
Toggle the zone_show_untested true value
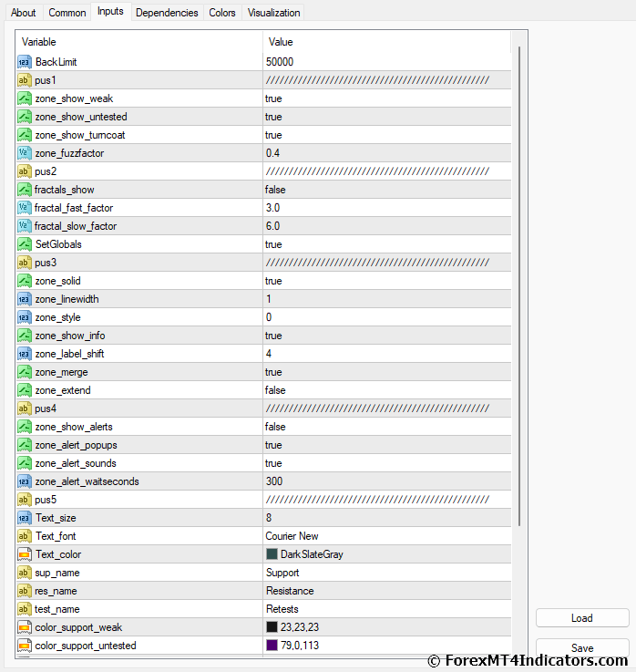click(x=273, y=117)
